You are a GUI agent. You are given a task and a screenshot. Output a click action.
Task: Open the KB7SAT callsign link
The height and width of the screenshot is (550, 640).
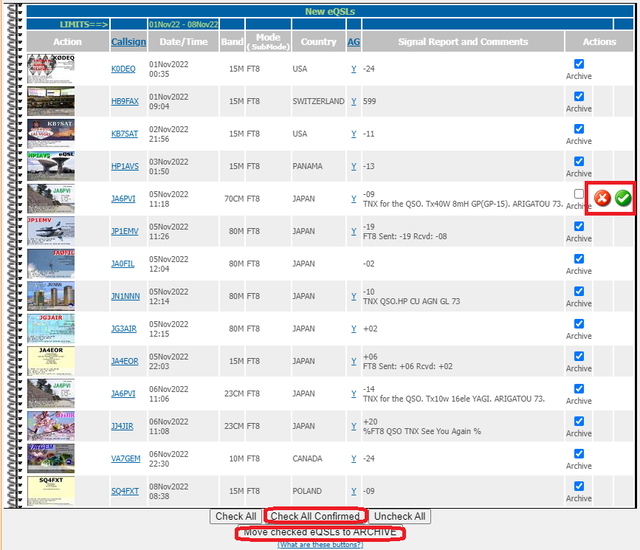(124, 134)
